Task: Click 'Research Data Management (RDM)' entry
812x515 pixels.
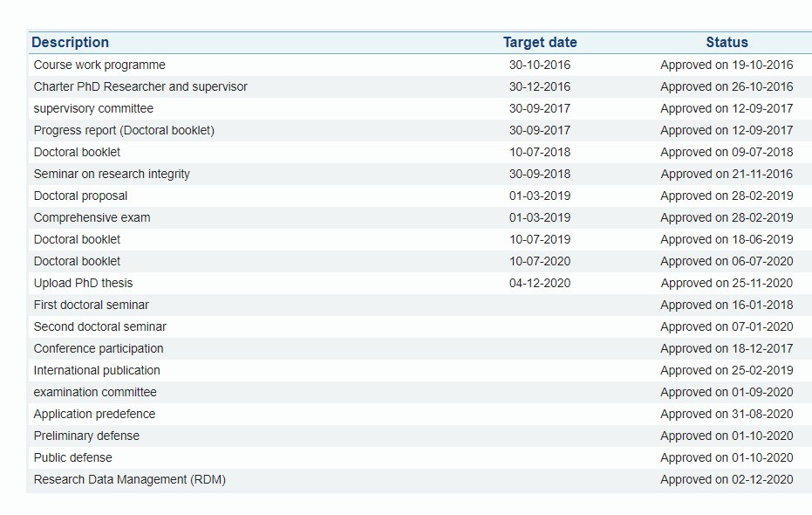Action: point(129,479)
